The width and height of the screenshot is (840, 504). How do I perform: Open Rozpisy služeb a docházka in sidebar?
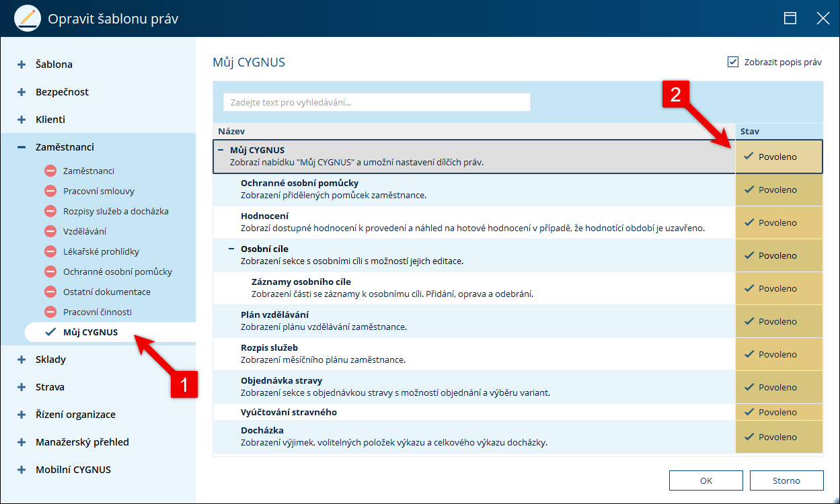pos(116,212)
